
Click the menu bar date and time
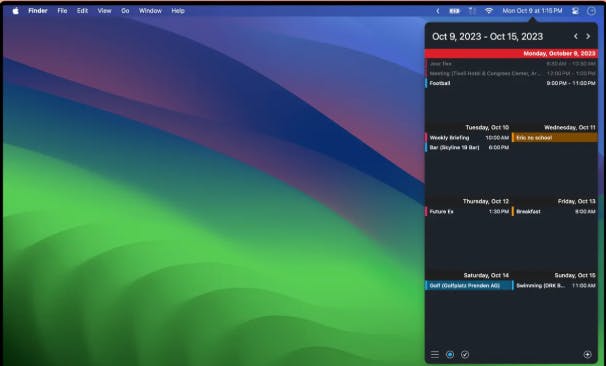pos(532,11)
